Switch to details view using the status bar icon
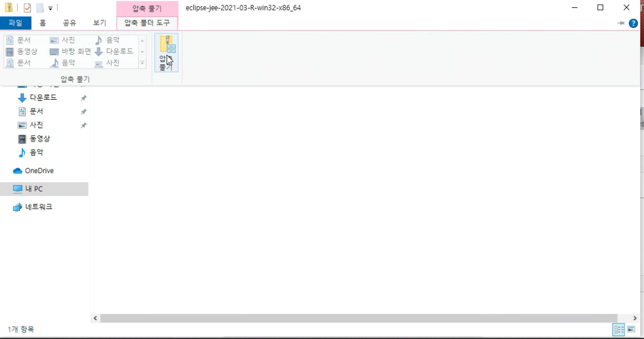This screenshot has height=339, width=644. [619, 329]
